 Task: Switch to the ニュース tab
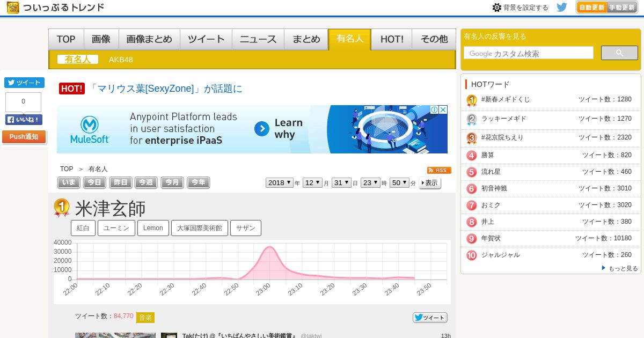coord(258,39)
